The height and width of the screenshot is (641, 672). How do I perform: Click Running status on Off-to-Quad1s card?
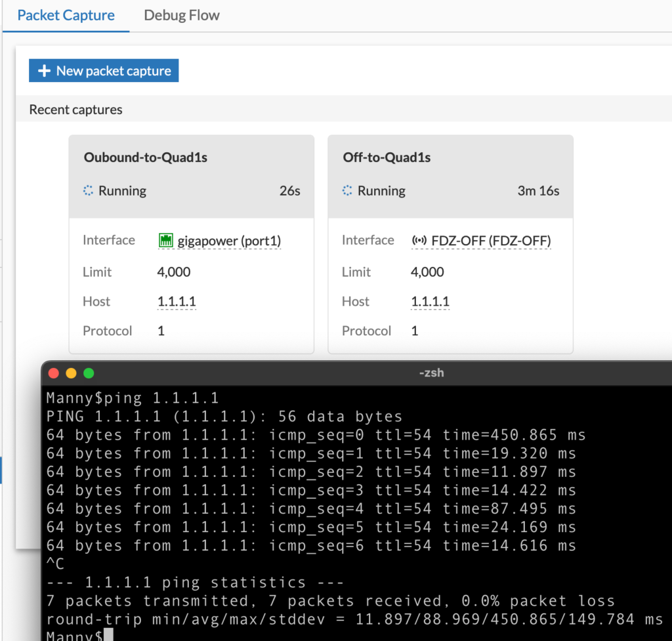pos(381,191)
